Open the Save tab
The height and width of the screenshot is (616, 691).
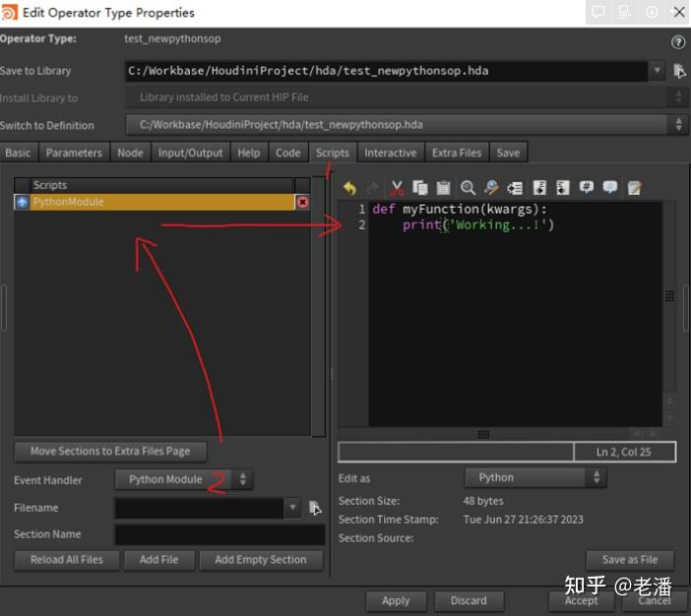point(509,153)
